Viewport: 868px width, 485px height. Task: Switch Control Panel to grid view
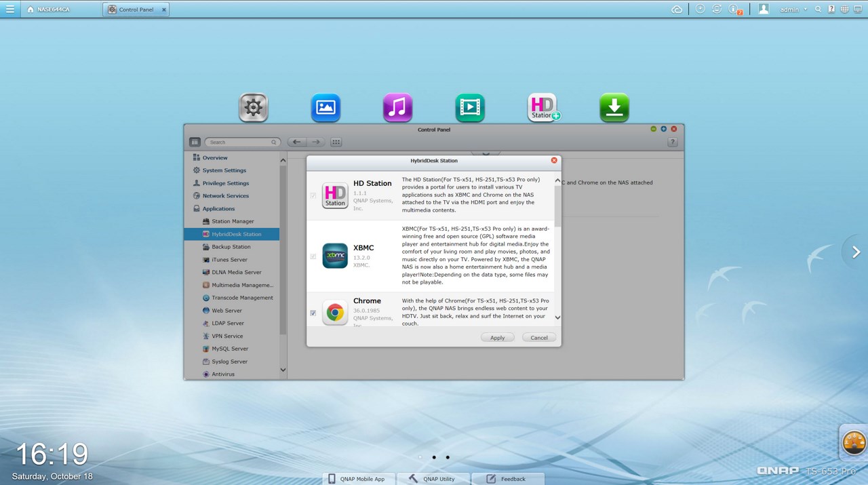tap(336, 142)
